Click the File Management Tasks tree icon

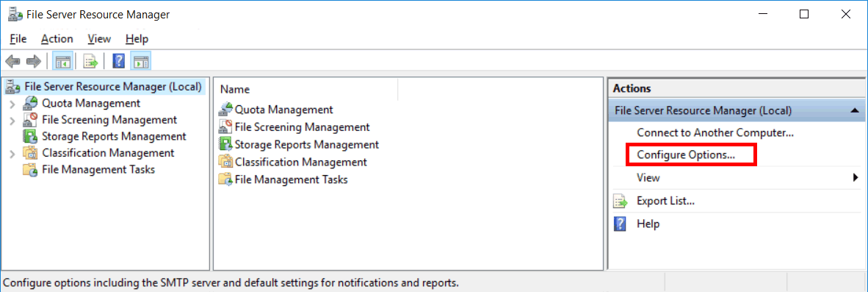31,170
